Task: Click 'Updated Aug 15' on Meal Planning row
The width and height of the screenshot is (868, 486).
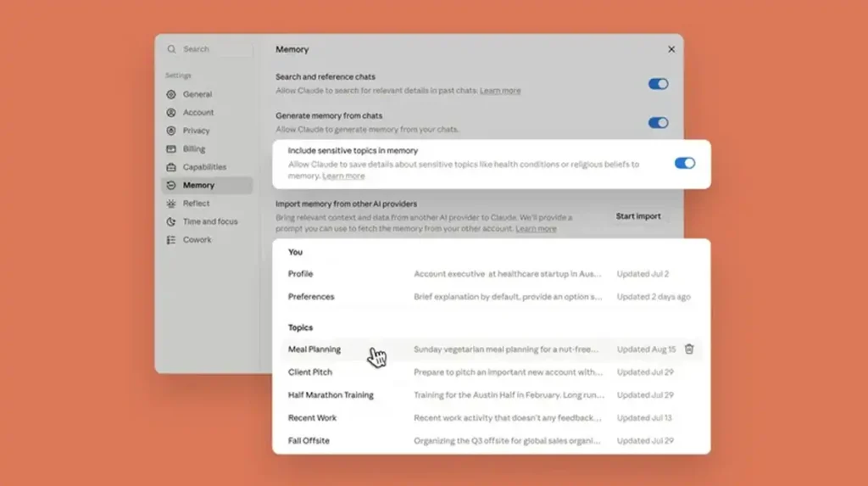Action: [x=646, y=349]
